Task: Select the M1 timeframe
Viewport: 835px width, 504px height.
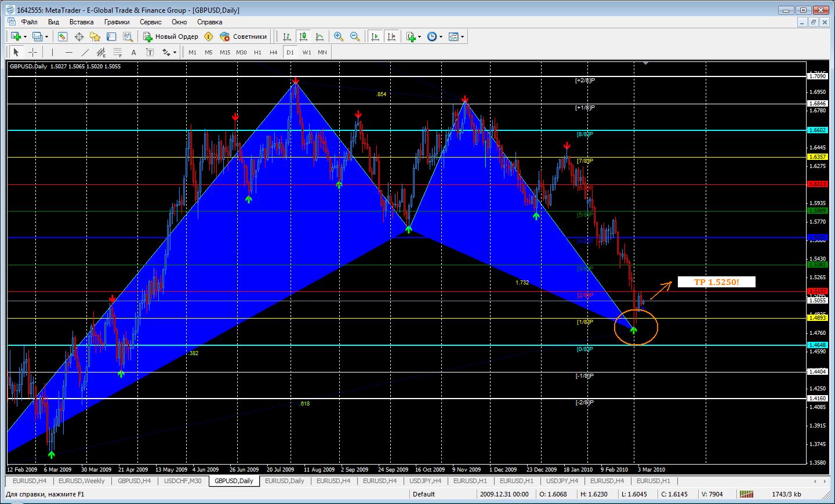Action: [193, 52]
